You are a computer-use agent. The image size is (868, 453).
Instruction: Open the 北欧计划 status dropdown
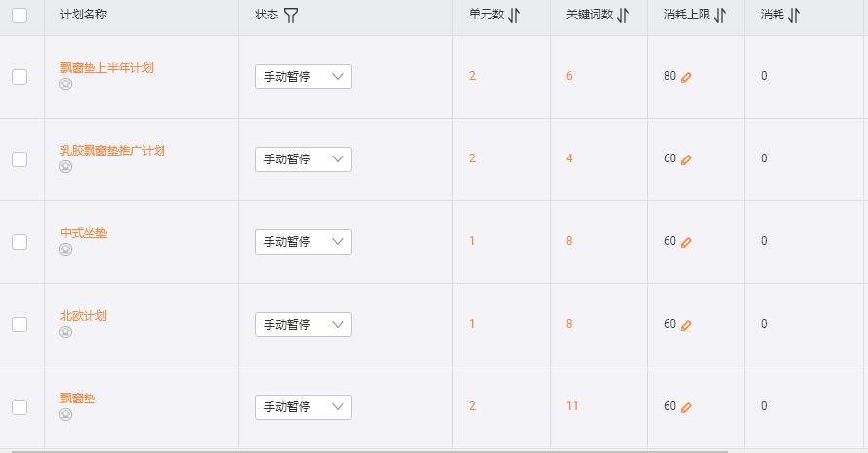[304, 325]
